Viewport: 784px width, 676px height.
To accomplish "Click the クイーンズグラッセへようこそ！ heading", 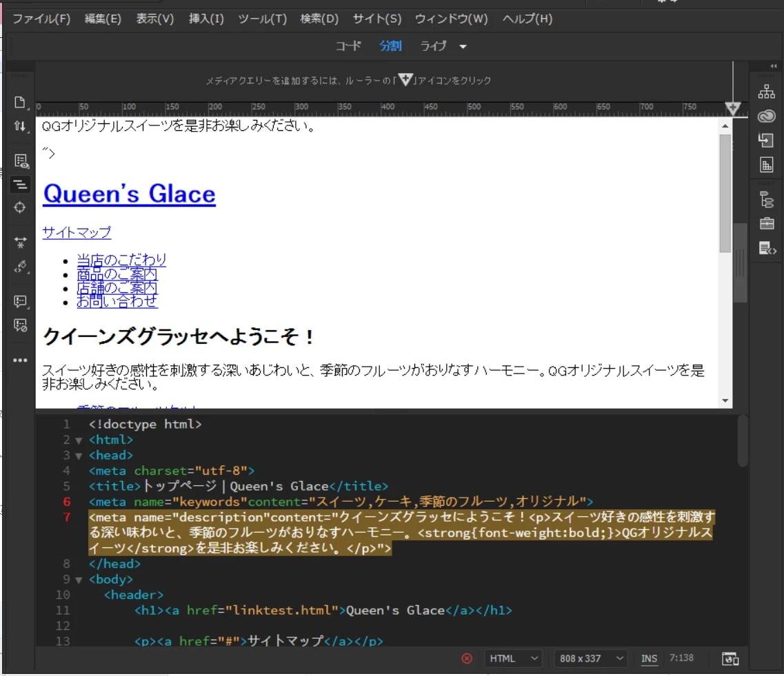I will (179, 336).
